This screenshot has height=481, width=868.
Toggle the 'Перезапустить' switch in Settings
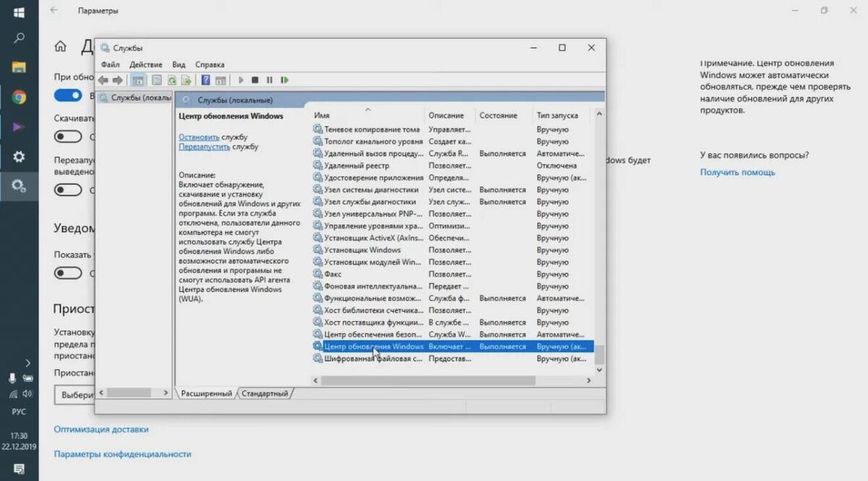pyautogui.click(x=68, y=190)
